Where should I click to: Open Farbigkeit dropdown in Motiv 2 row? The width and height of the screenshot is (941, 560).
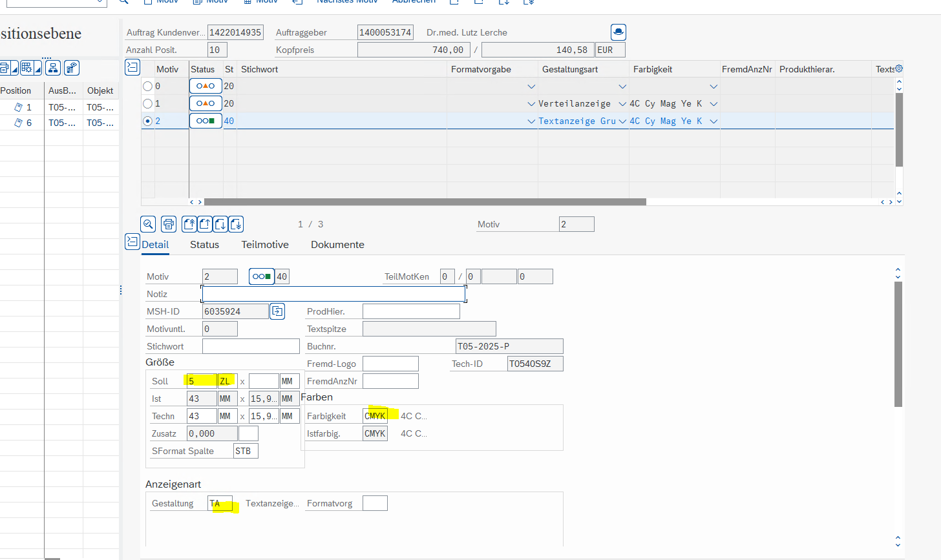pos(714,121)
